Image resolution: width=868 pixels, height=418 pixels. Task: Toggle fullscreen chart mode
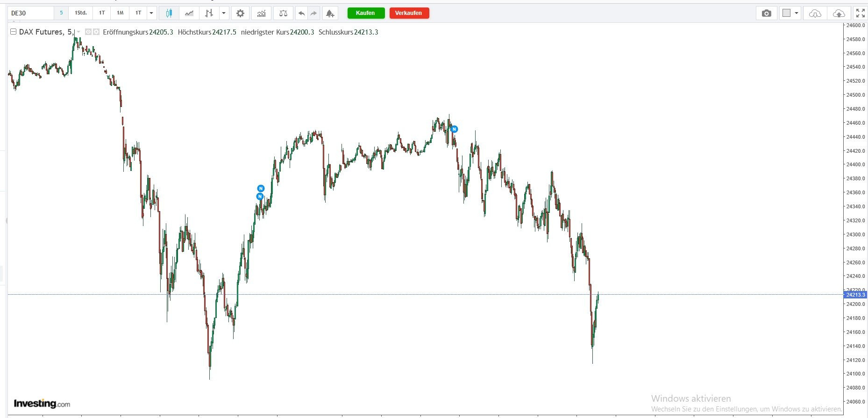pyautogui.click(x=860, y=13)
